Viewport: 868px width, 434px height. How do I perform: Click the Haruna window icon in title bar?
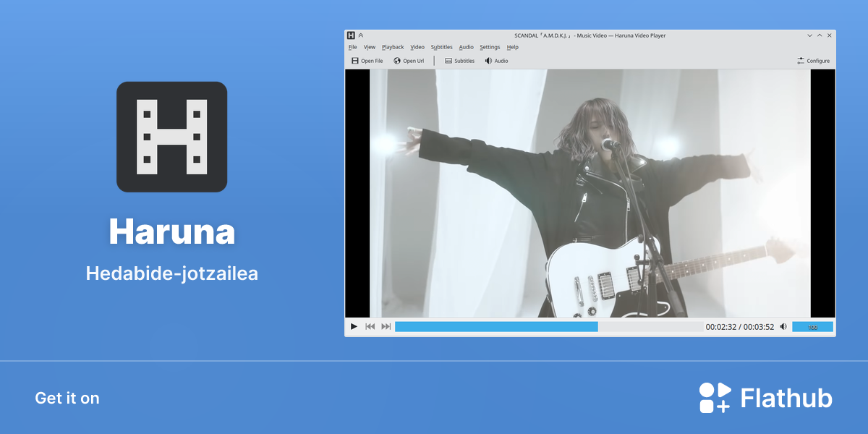[x=351, y=35]
